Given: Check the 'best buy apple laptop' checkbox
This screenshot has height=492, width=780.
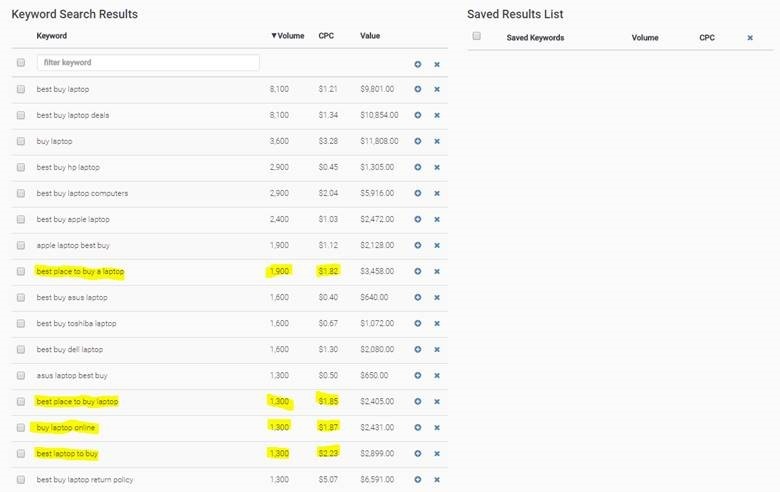Looking at the screenshot, I should tap(21, 219).
